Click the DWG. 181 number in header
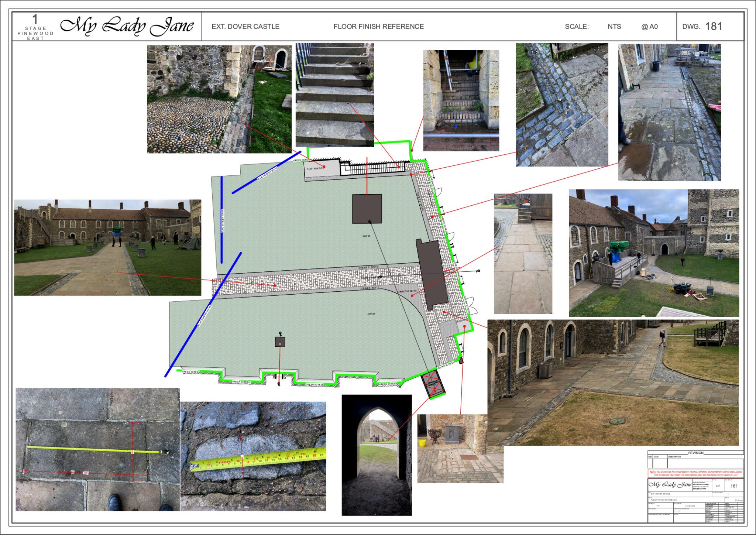756x535 pixels. point(713,27)
